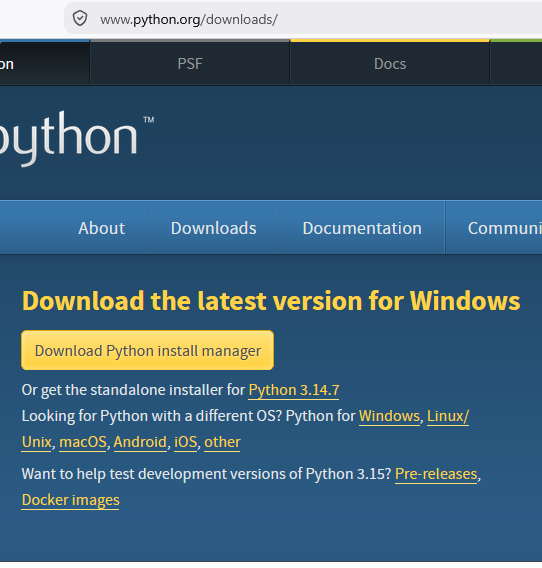Open the Windows downloads link

tap(389, 416)
